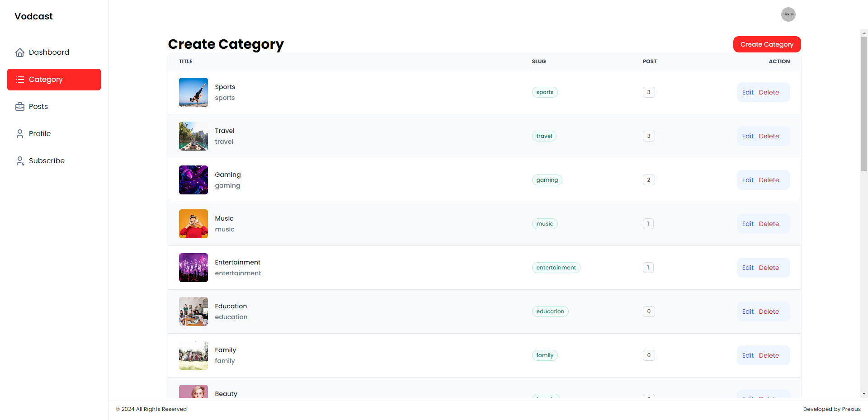Delete the Travel category
The height and width of the screenshot is (420, 868).
coord(769,136)
